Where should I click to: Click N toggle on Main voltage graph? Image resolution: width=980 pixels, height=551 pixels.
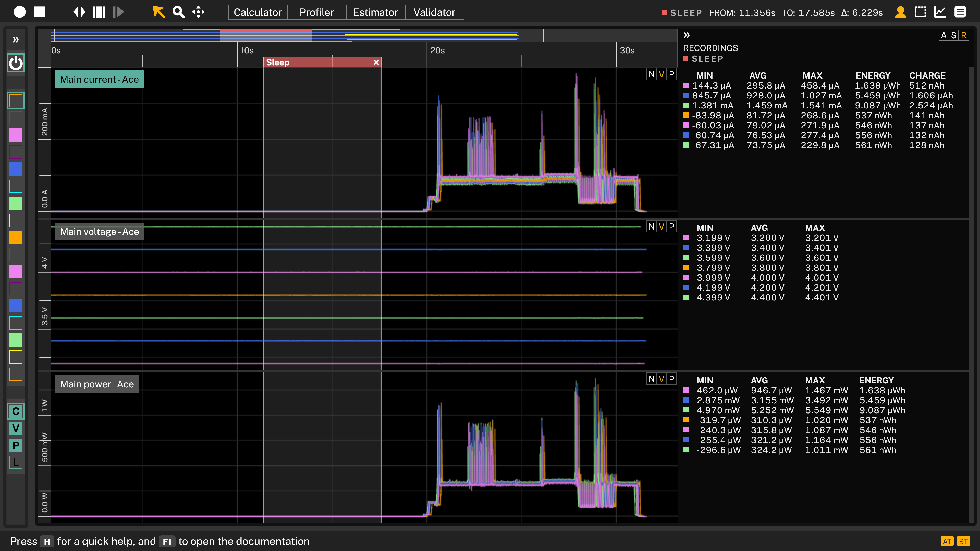click(652, 227)
